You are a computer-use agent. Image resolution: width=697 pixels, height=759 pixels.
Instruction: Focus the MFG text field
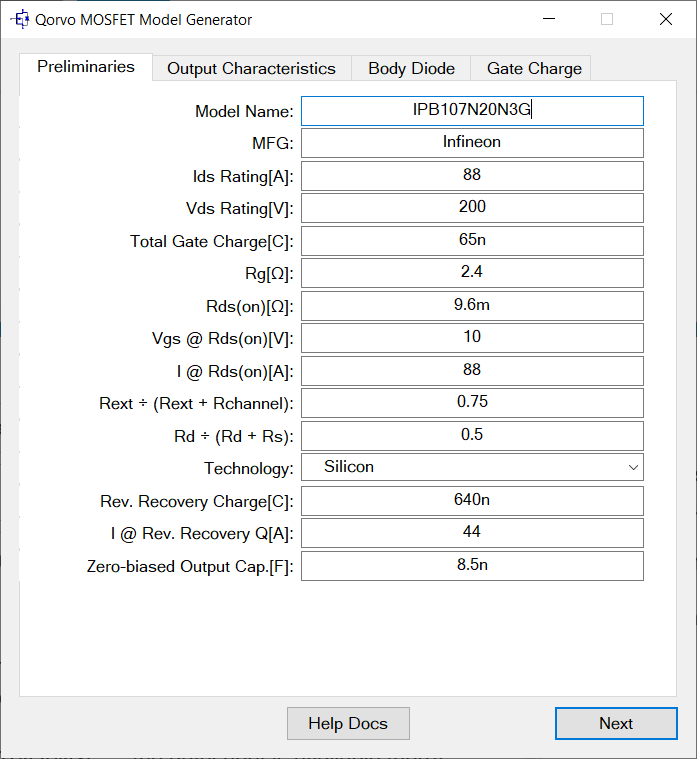coord(472,142)
